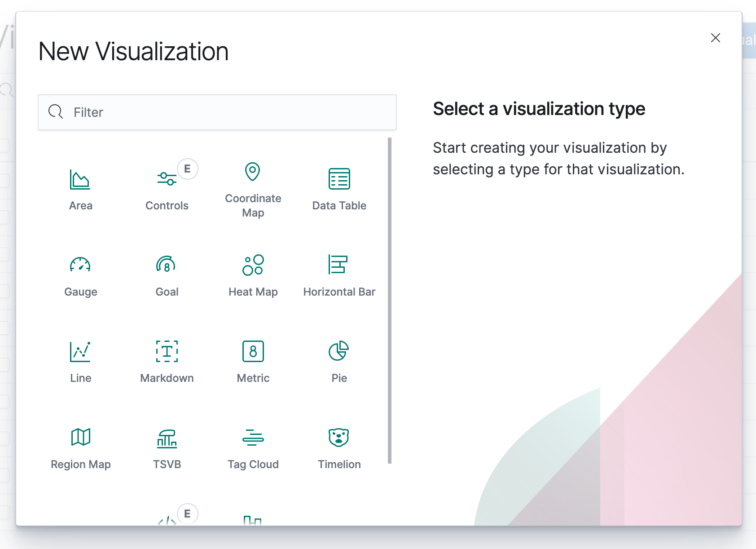756x549 pixels.
Task: Select the Goal visualization icon
Action: point(166,264)
